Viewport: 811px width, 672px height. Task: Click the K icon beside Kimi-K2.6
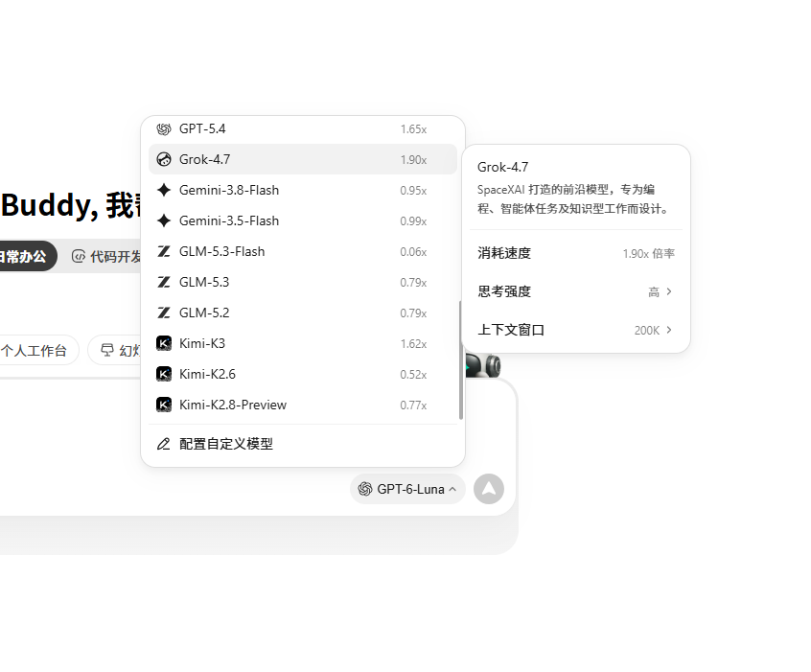pos(163,374)
